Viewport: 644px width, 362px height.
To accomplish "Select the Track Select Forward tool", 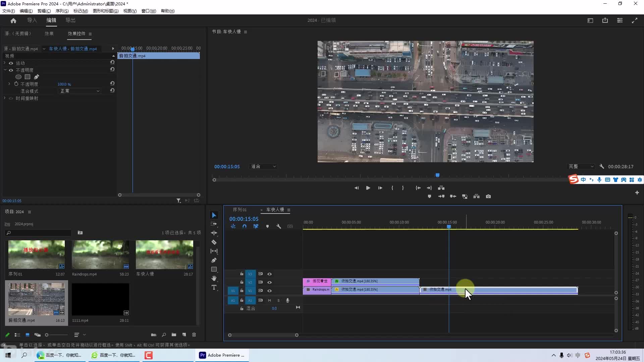I will [x=214, y=224].
